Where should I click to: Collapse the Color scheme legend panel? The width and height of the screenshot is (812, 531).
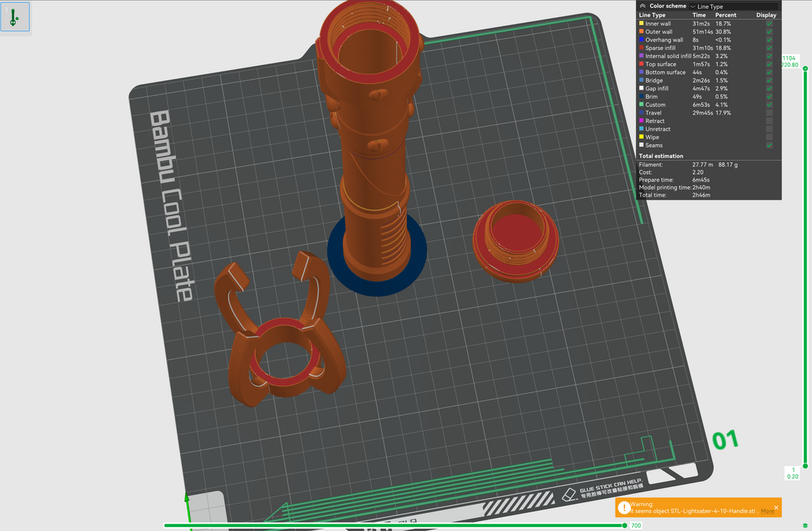tap(643, 6)
